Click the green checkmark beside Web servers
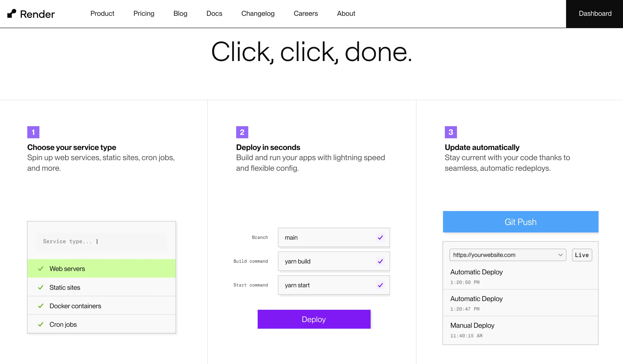623x364 pixels. point(41,269)
